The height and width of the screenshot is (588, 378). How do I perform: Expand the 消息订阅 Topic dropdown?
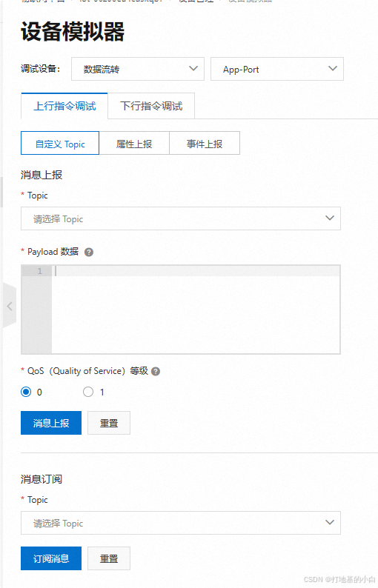pos(181,523)
